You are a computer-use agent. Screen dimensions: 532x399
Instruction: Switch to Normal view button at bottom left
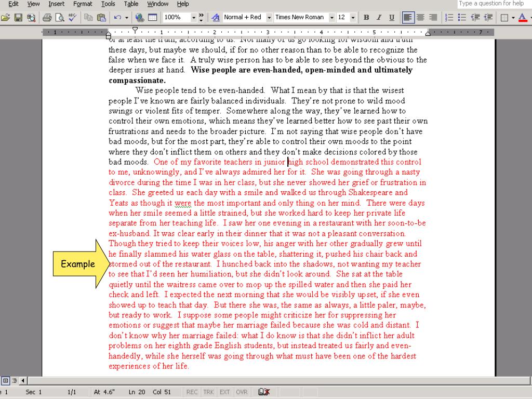click(5, 381)
